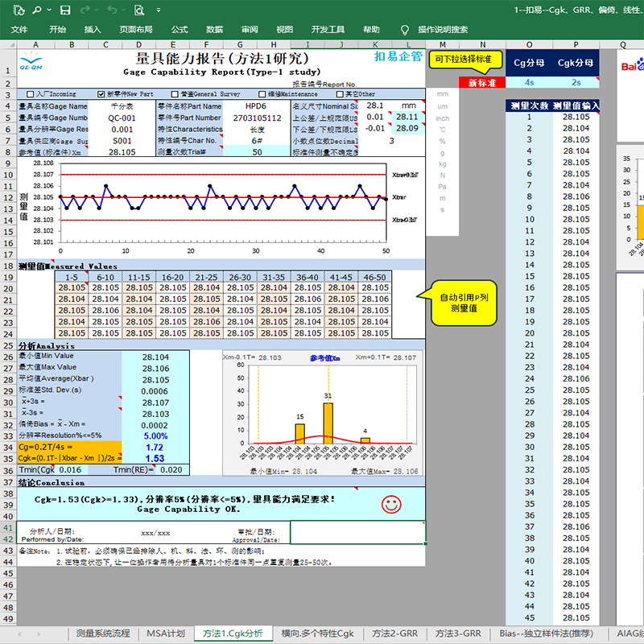Select the Cgk result cell 1.53
Screen dimensions: 644x644
click(155, 458)
